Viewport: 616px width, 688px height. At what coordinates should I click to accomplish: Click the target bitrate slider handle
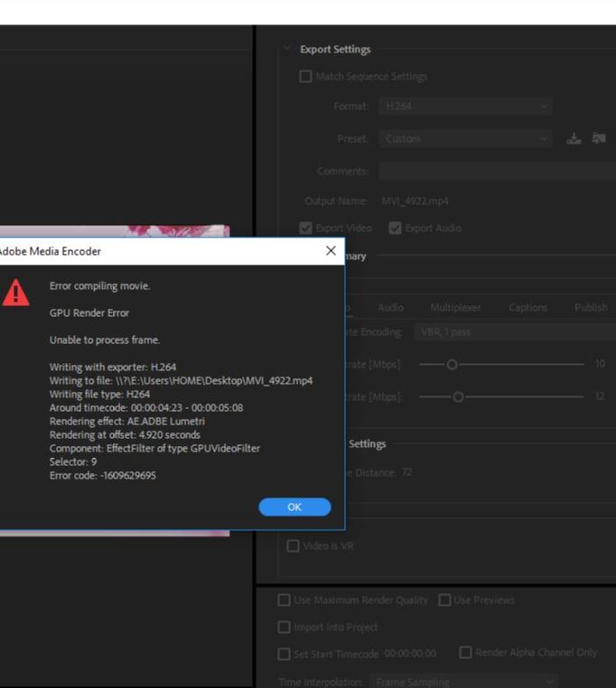452,364
